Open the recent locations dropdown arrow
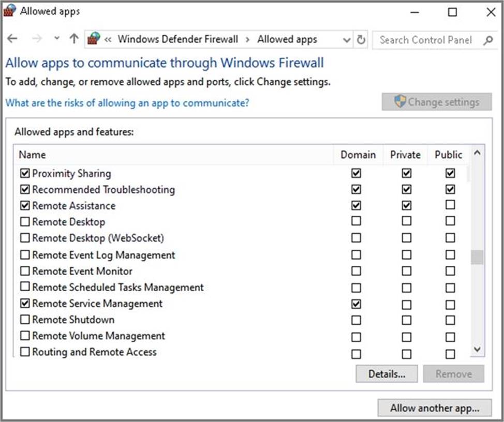 (x=57, y=39)
